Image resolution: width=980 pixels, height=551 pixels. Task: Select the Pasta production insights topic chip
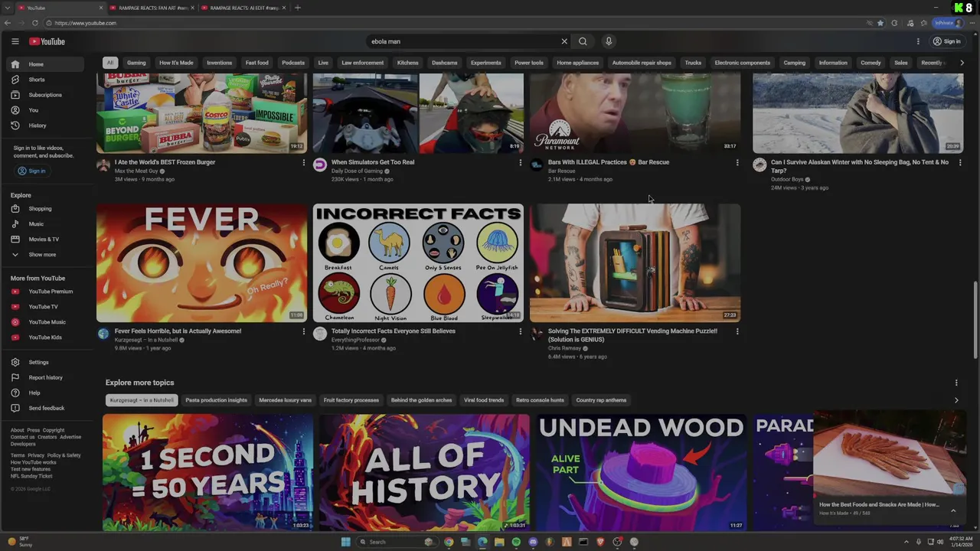click(217, 400)
